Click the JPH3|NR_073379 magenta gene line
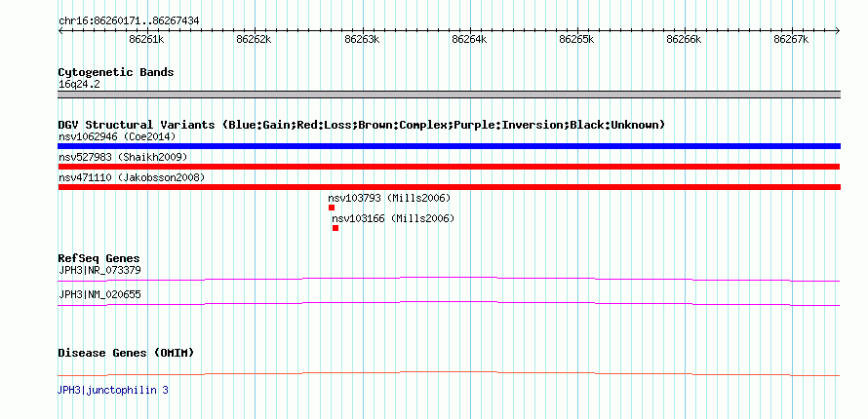Image resolution: width=868 pixels, height=419 pixels. point(449,279)
